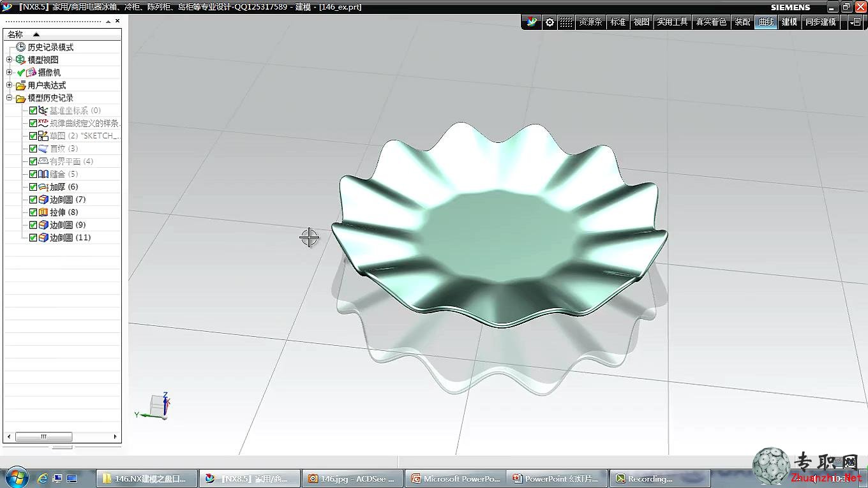The height and width of the screenshot is (488, 868).
Task: Open the gear settings icon in toolbar
Action: pyautogui.click(x=550, y=22)
